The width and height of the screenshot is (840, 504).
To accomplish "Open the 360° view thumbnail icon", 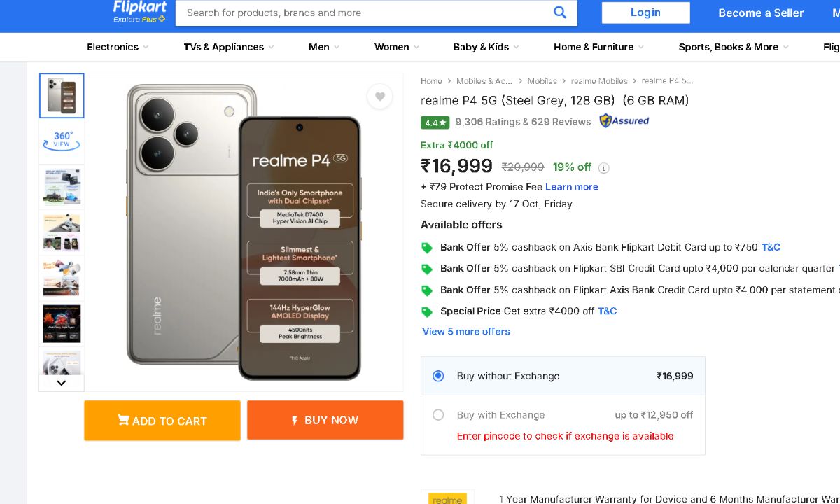I will [x=62, y=140].
